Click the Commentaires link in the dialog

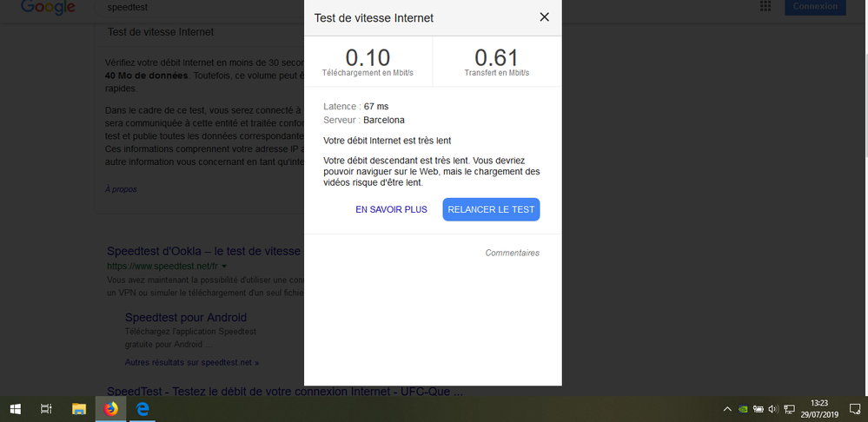(512, 253)
